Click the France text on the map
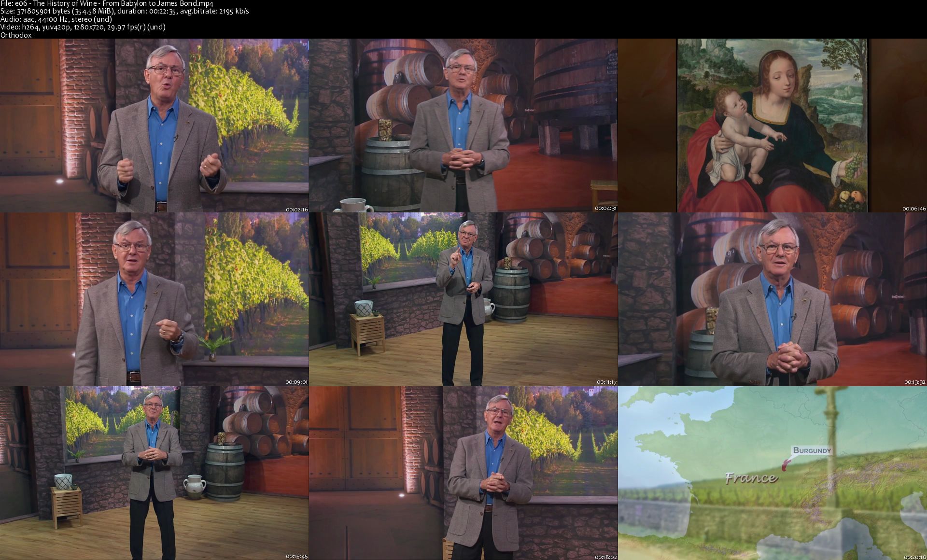927x560 pixels. click(751, 478)
